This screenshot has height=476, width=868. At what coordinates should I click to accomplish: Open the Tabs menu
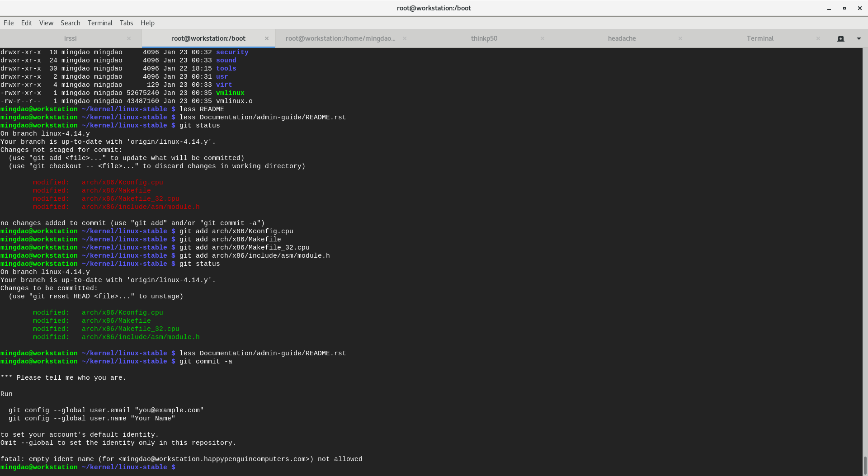coord(126,23)
